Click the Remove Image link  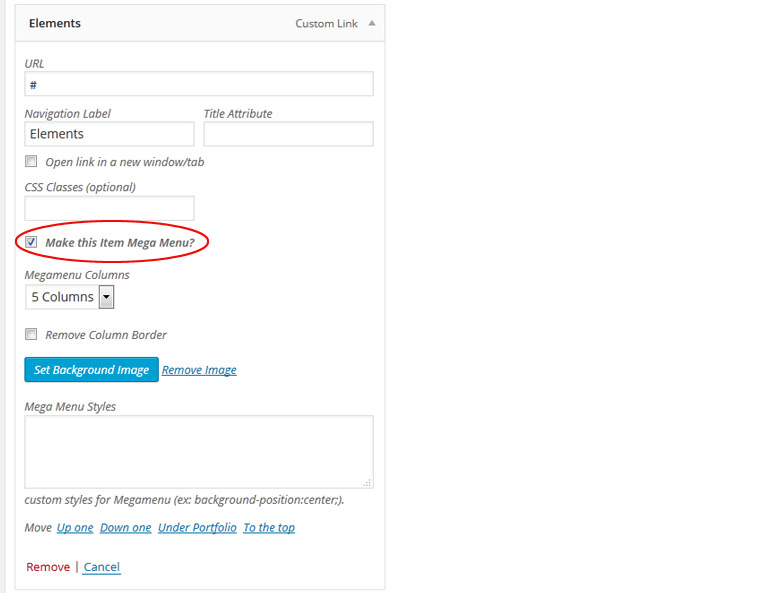[199, 370]
